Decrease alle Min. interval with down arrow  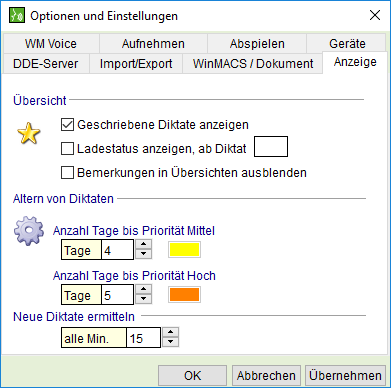click(x=170, y=342)
